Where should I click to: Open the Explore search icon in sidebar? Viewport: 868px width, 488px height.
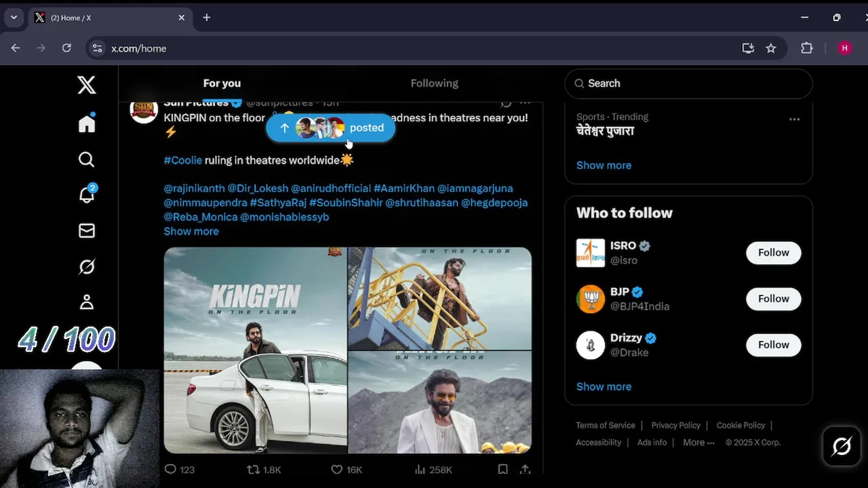(87, 159)
